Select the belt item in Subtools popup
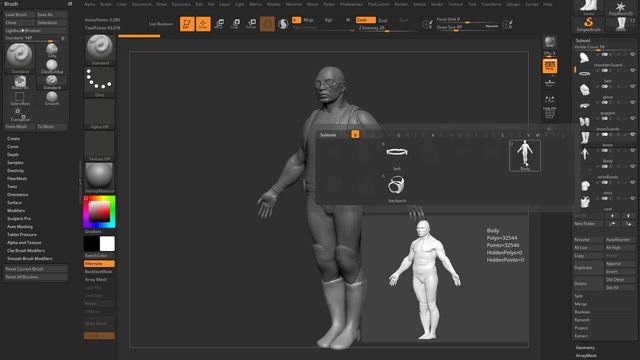The image size is (640, 360). (x=397, y=156)
